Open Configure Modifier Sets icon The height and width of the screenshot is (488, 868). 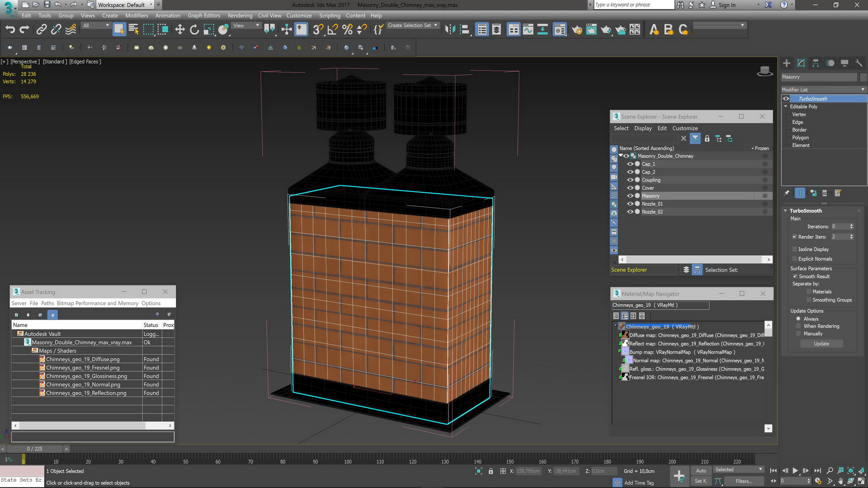tap(838, 193)
